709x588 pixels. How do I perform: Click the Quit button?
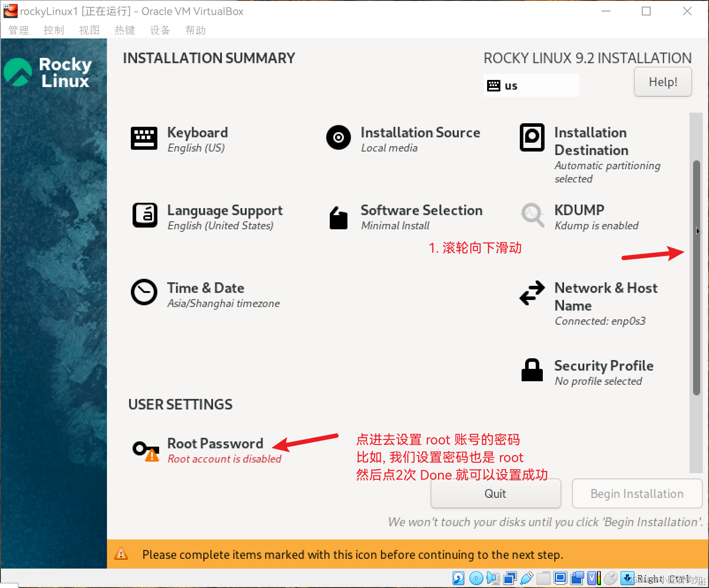pos(496,493)
